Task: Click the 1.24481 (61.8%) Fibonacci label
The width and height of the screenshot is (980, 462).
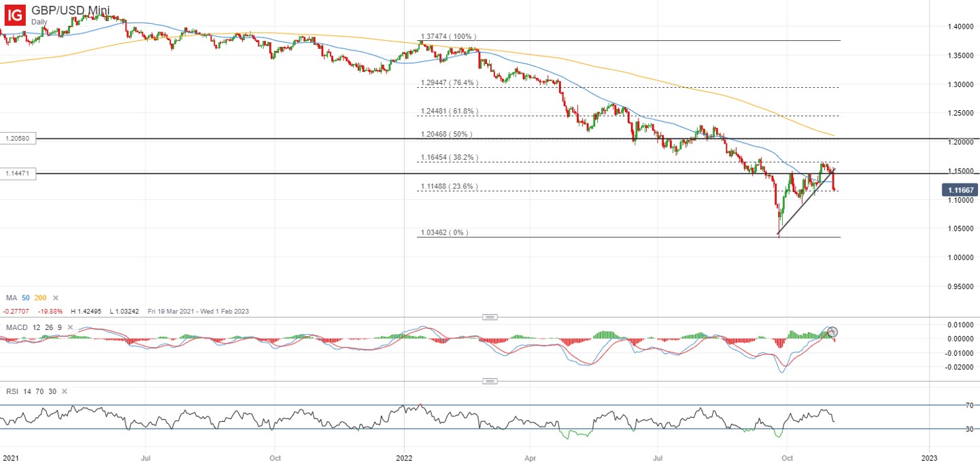Action: pyautogui.click(x=450, y=111)
